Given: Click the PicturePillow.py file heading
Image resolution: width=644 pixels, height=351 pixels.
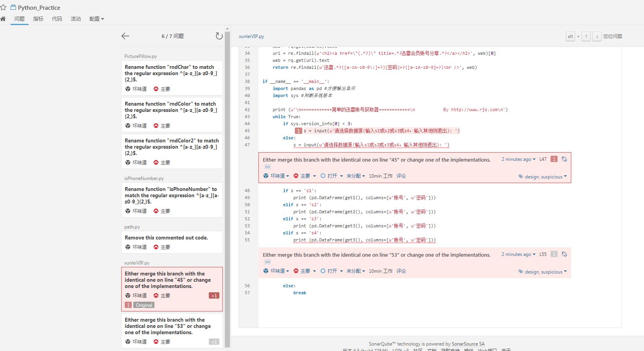Looking at the screenshot, I should [x=141, y=56].
